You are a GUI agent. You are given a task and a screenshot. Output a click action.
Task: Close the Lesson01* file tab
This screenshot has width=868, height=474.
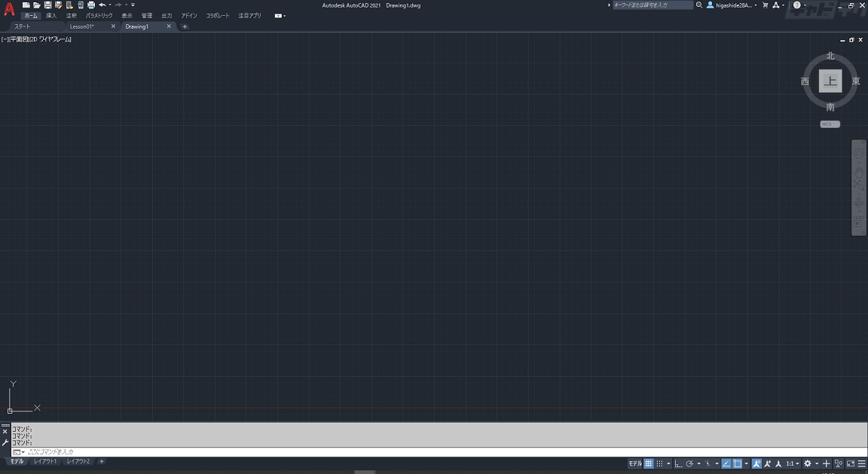point(113,26)
